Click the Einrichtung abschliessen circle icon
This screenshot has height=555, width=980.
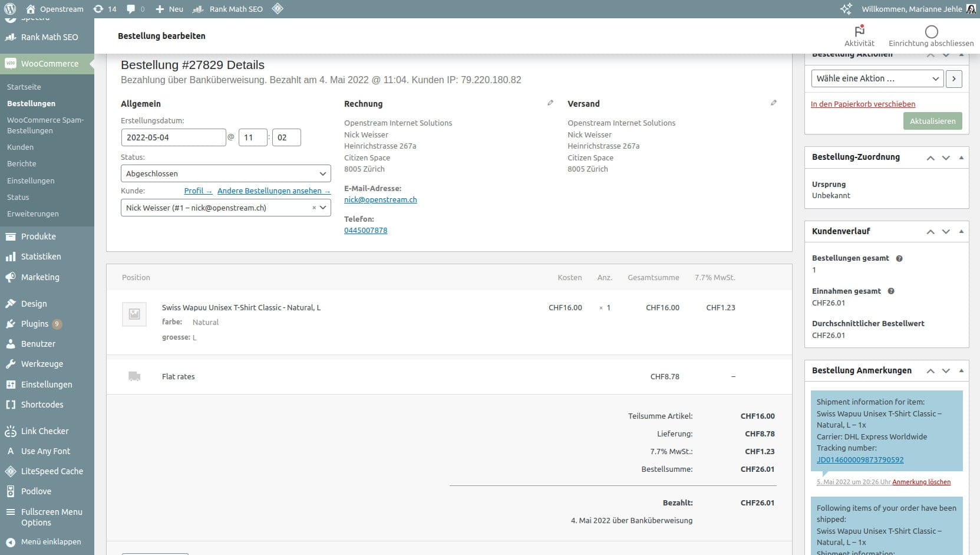(931, 32)
